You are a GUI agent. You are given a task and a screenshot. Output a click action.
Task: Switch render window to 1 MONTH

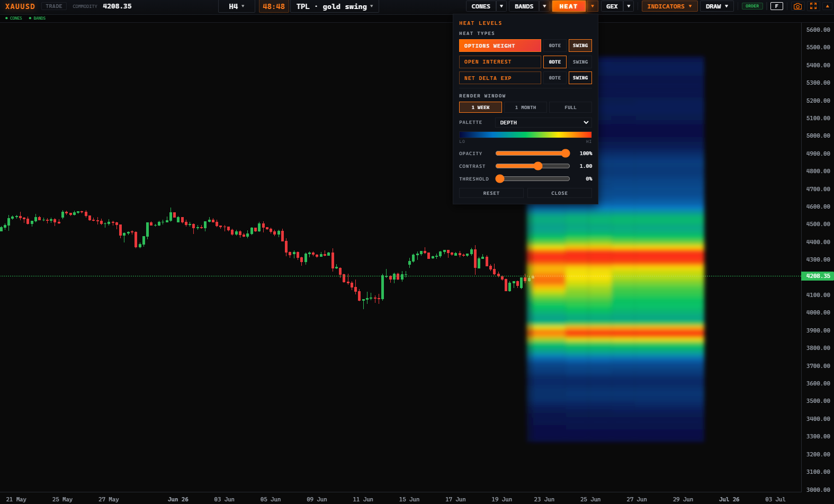click(525, 107)
